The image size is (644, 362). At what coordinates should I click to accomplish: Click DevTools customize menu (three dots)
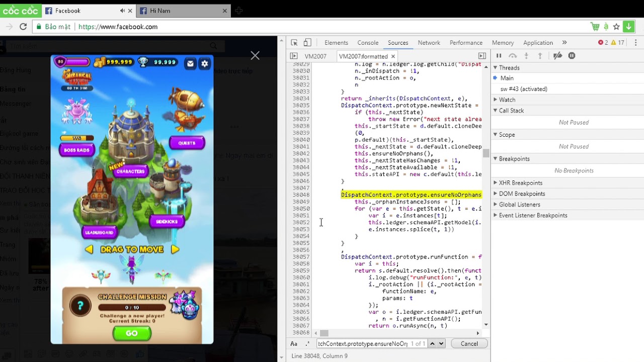pyautogui.click(x=636, y=43)
